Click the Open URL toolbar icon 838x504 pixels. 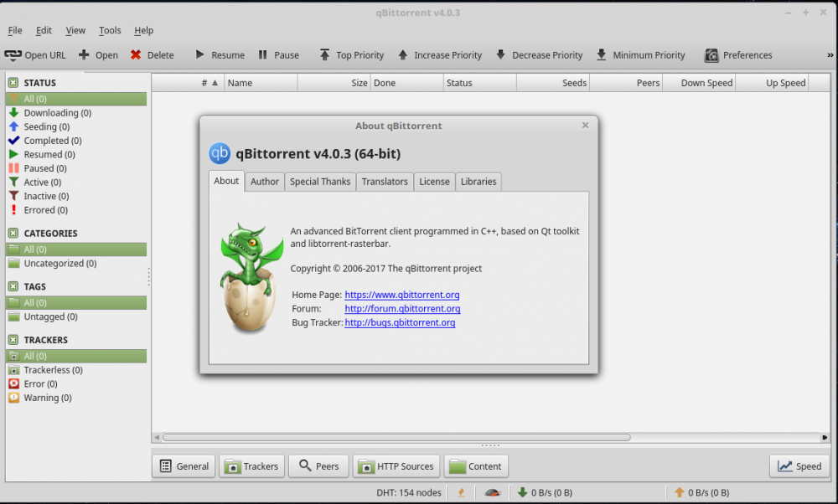pos(13,54)
